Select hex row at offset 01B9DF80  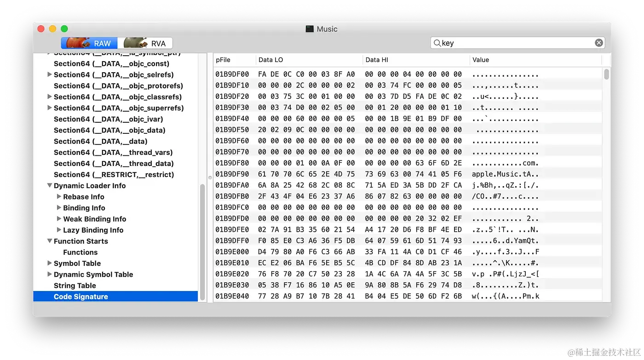pyautogui.click(x=408, y=163)
